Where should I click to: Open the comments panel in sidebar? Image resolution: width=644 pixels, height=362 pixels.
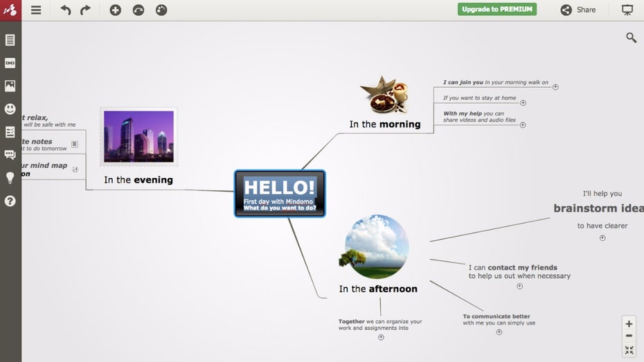pos(10,155)
